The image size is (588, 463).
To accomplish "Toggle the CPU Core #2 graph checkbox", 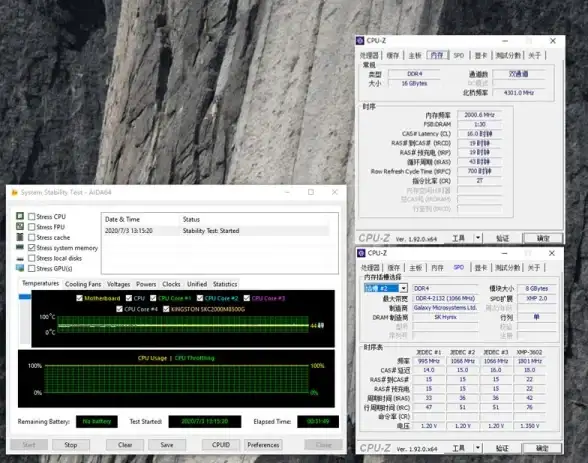I will (200, 298).
